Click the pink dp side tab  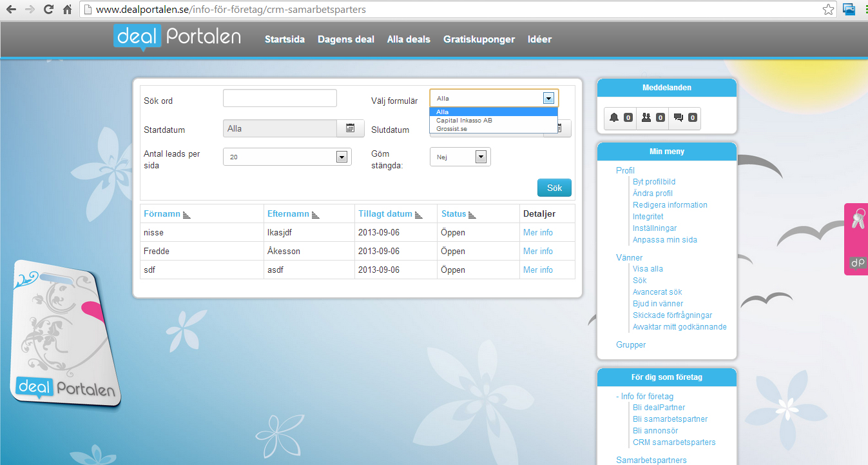point(856,239)
